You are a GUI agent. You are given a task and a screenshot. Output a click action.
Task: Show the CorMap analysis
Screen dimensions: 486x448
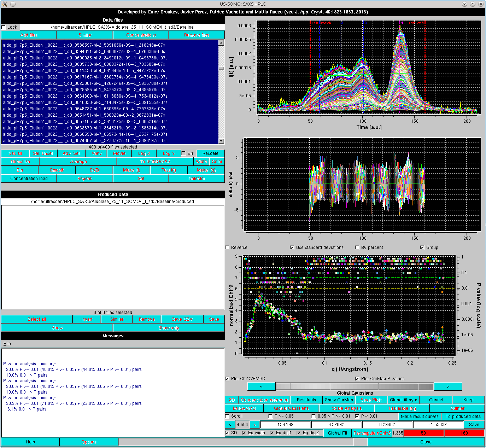point(339,400)
